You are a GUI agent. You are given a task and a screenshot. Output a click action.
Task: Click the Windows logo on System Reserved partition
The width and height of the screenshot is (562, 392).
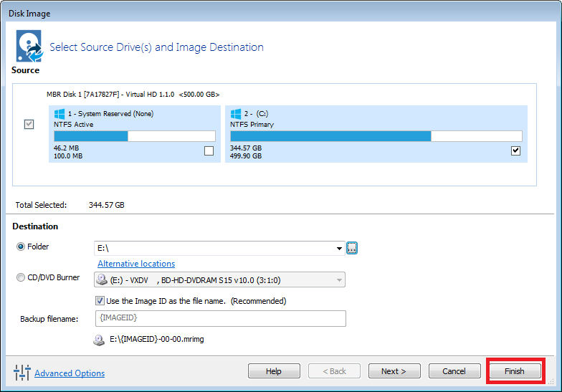59,114
